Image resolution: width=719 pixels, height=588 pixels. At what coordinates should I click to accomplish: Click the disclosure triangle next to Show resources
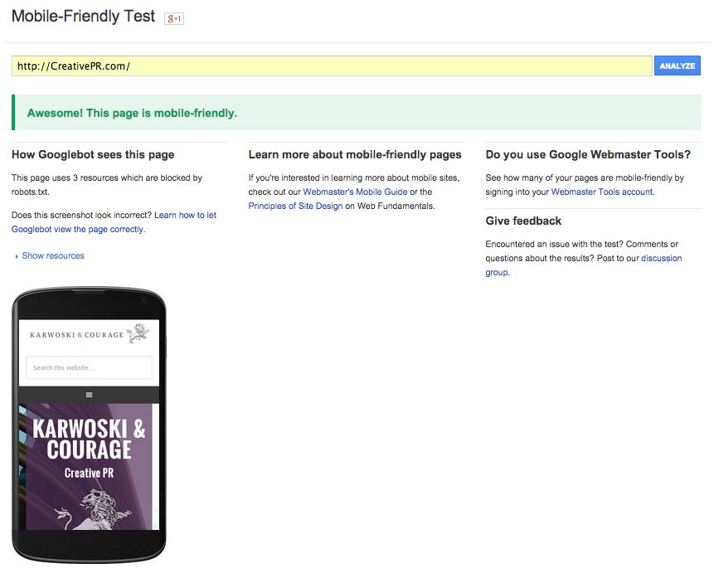coord(17,255)
